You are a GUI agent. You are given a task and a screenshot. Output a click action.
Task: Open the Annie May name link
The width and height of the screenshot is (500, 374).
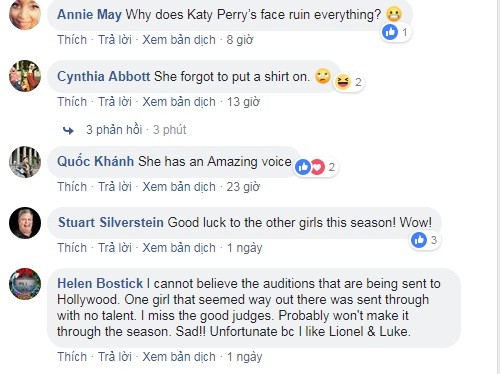[89, 15]
